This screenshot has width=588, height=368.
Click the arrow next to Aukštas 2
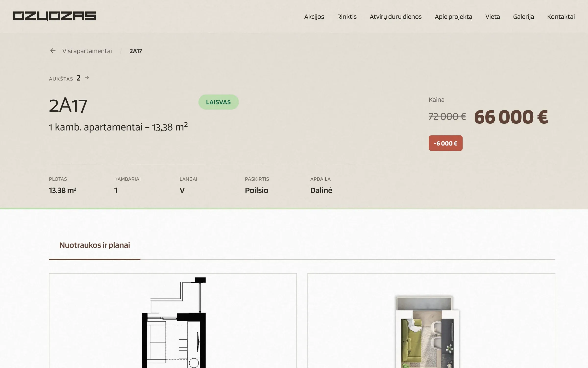[87, 78]
